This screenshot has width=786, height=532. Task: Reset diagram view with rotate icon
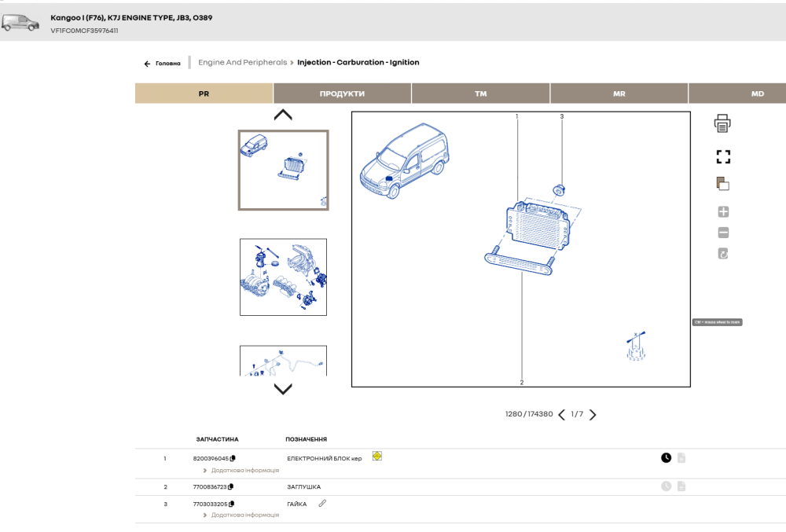coord(723,254)
